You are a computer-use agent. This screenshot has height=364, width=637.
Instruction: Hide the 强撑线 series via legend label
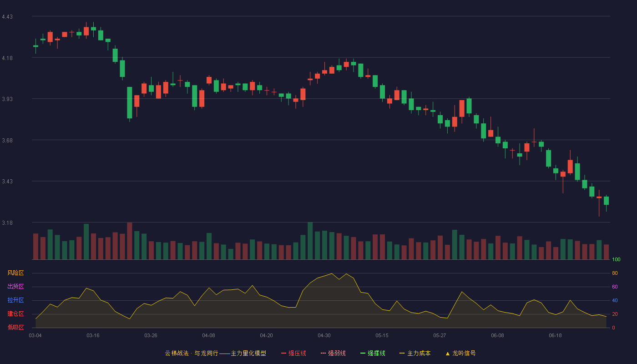click(376, 353)
